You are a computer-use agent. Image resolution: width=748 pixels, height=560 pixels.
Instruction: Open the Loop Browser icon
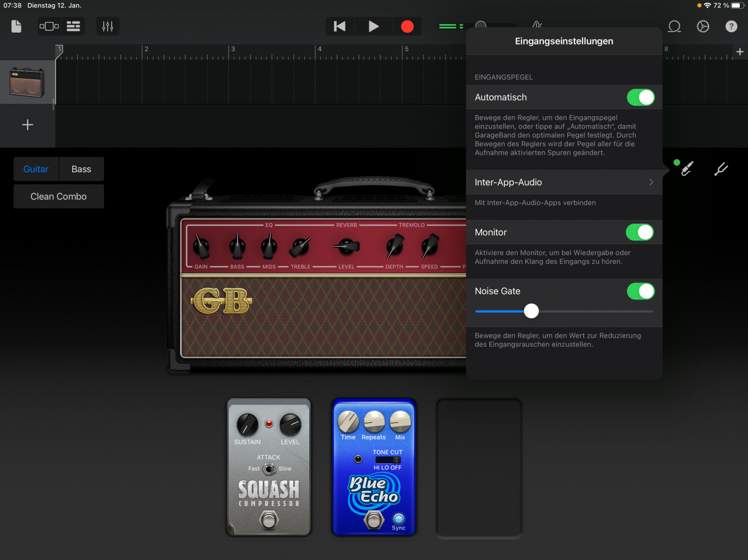click(x=674, y=26)
